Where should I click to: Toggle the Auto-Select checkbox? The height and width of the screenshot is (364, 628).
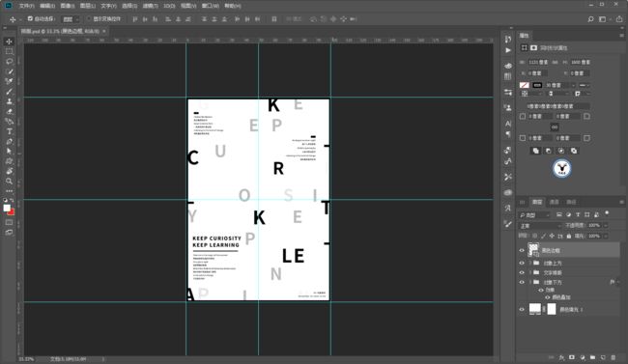[x=30, y=18]
